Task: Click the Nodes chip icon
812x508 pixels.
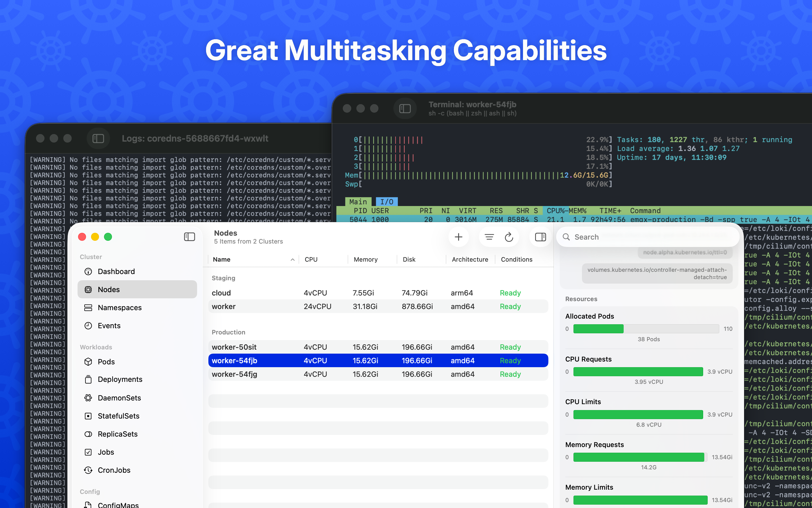Action: pos(88,289)
